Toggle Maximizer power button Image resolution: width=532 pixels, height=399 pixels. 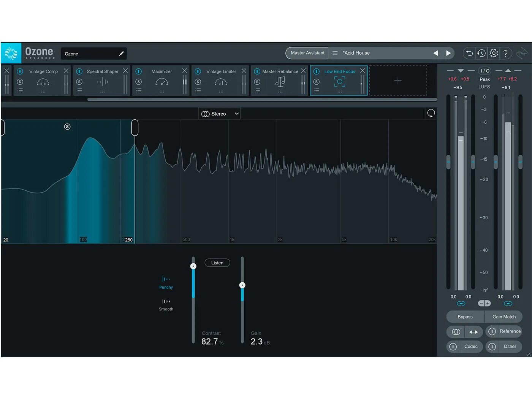(x=139, y=71)
